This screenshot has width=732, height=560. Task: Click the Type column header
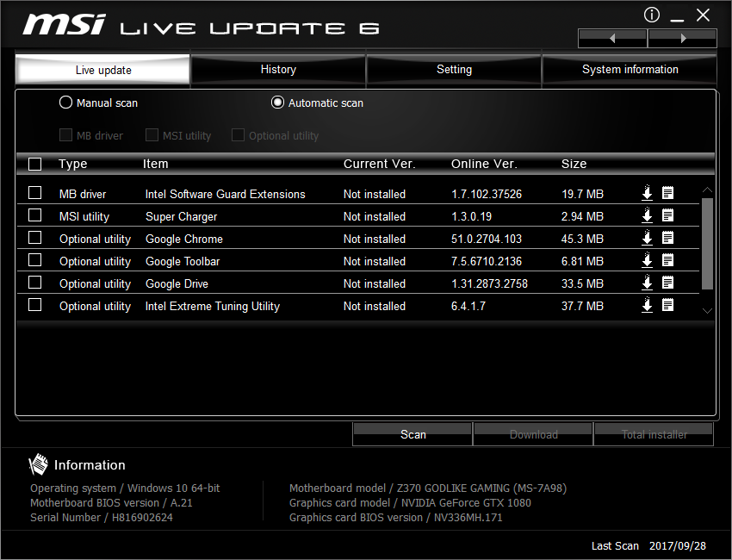click(x=73, y=164)
